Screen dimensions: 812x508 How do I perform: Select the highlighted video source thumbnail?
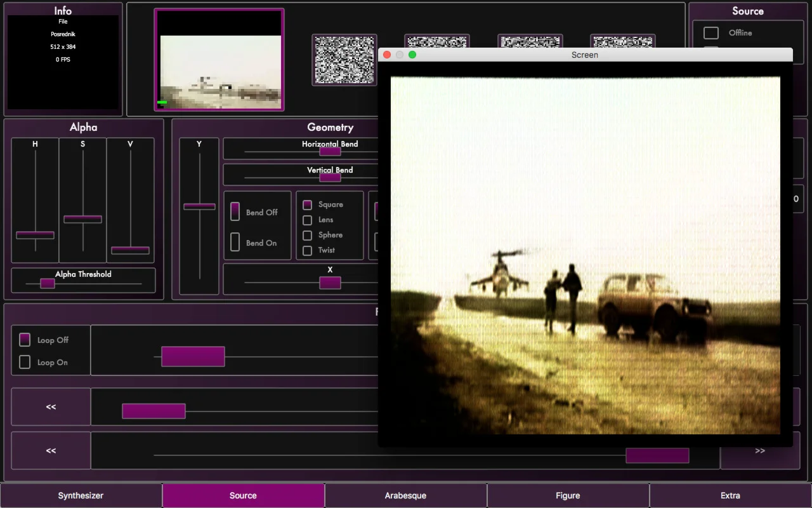click(219, 60)
